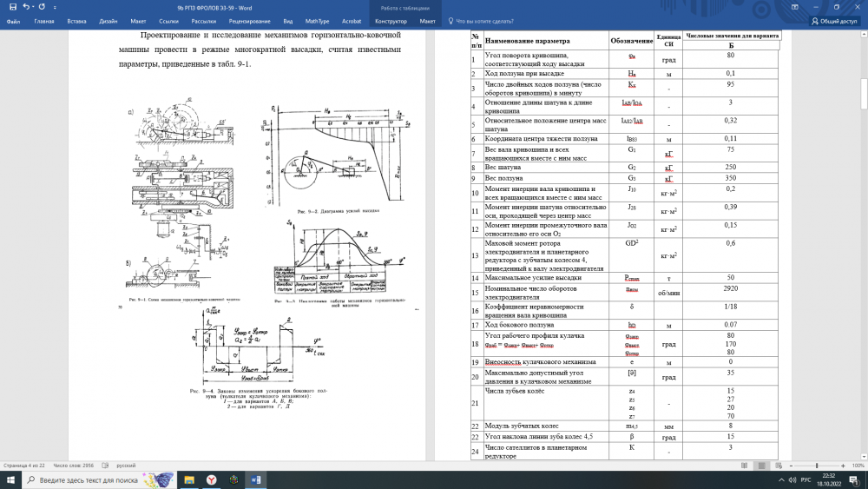Launch Yandex Browser from the taskbar
Image resolution: width=868 pixels, height=489 pixels.
click(211, 479)
